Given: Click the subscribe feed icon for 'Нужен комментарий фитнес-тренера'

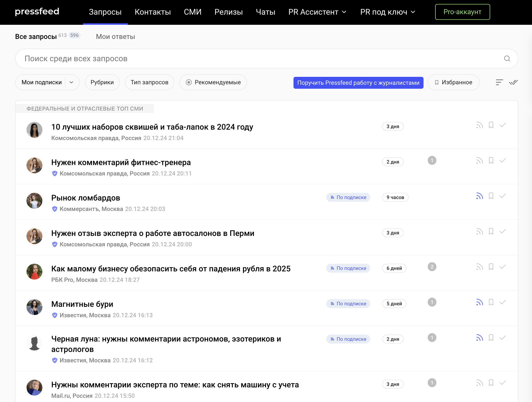Looking at the screenshot, I should pyautogui.click(x=479, y=161).
